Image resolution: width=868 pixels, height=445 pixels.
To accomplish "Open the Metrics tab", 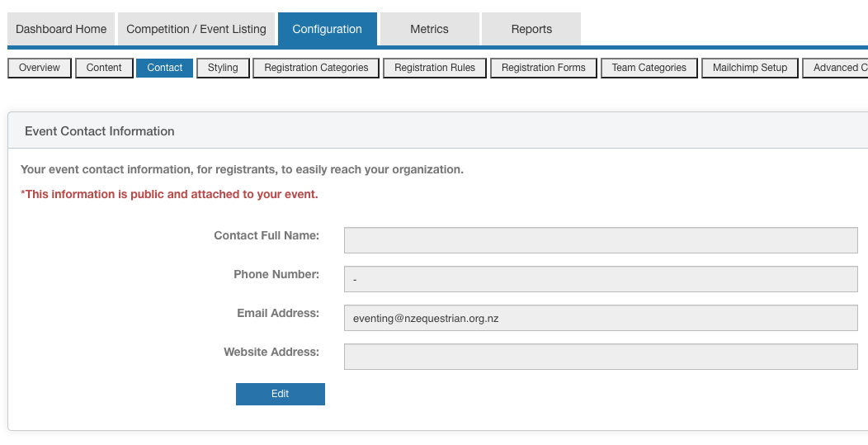I will tap(429, 29).
